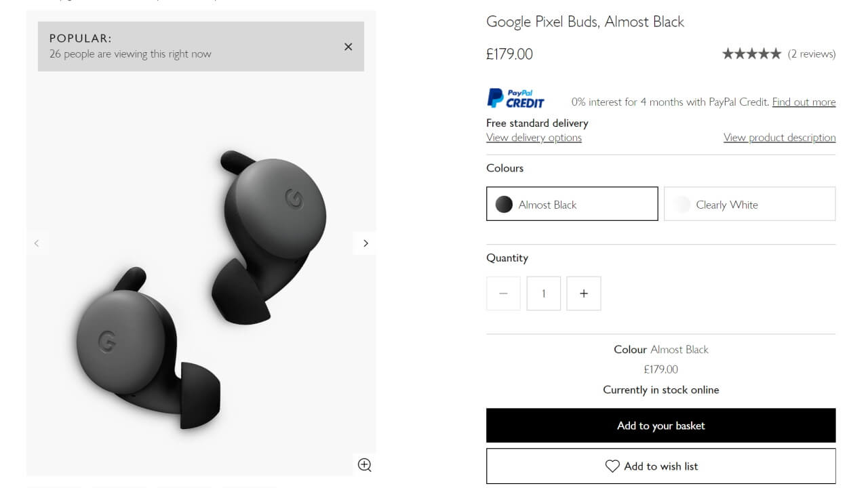Increase quantity with the plus button
The width and height of the screenshot is (868, 488).
tap(584, 293)
